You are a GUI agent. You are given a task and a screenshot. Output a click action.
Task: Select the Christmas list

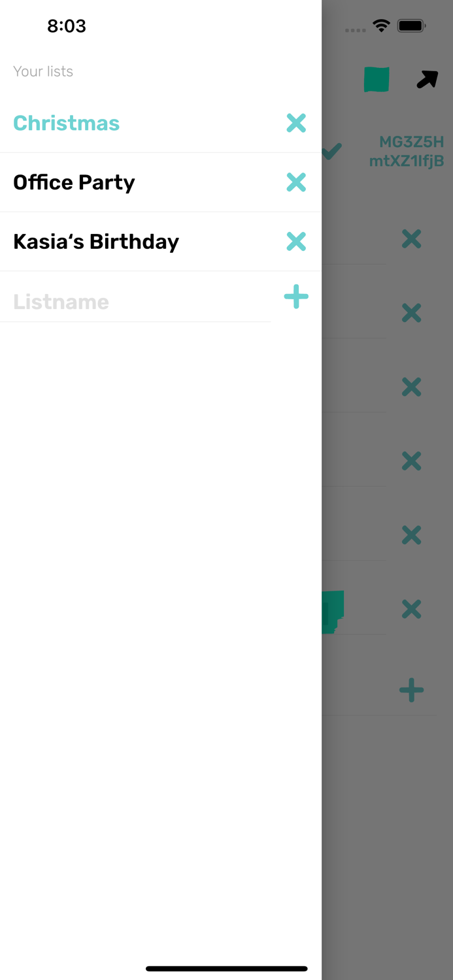(67, 123)
